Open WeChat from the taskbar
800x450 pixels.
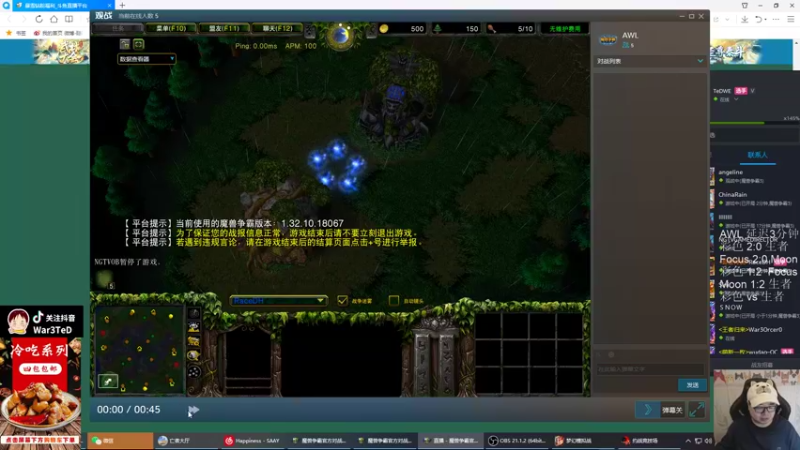(x=119, y=440)
